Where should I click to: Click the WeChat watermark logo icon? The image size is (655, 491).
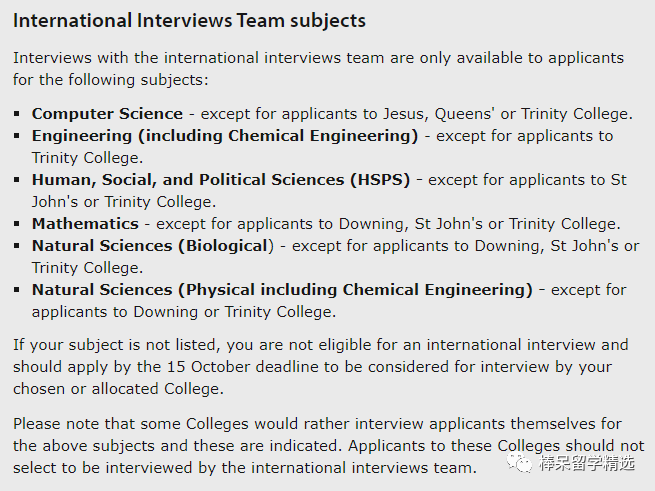[520, 463]
